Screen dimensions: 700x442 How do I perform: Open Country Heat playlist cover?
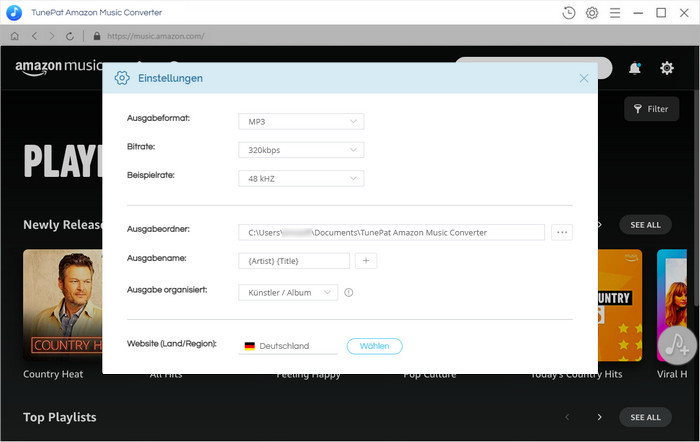click(62, 305)
